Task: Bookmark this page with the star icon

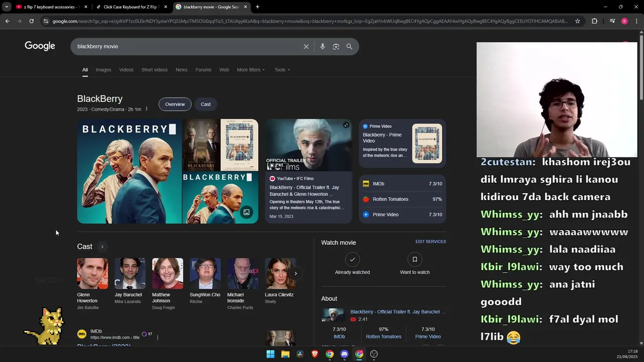Action: [x=578, y=21]
